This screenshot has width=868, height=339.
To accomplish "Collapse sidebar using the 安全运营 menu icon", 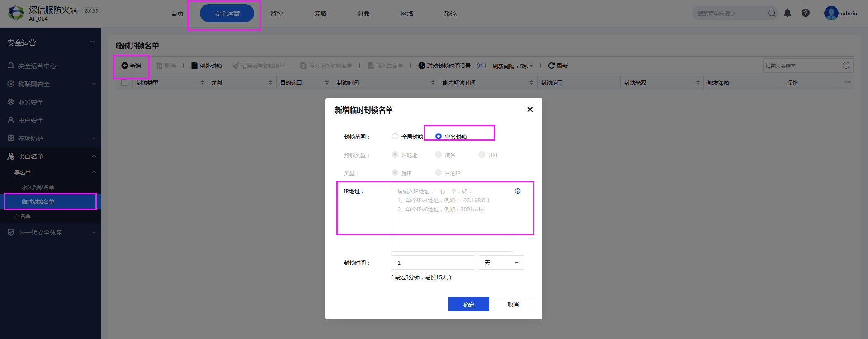I will coord(92,43).
